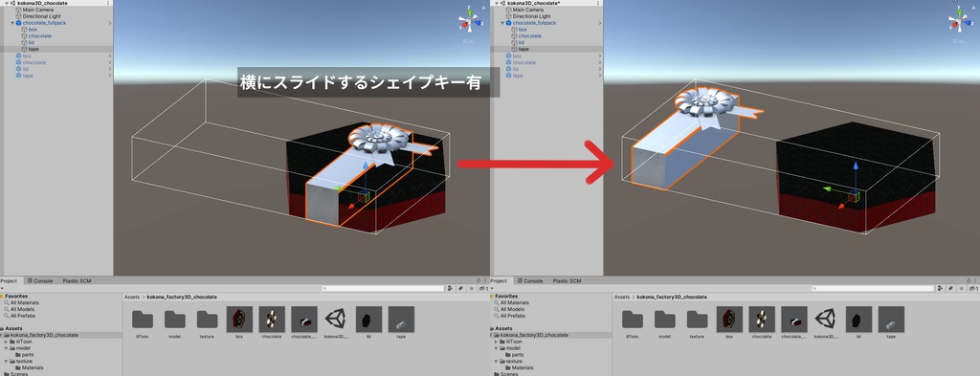Image resolution: width=980 pixels, height=376 pixels.
Task: Open create asset dropdown in left Project panel
Action: (x=3, y=289)
